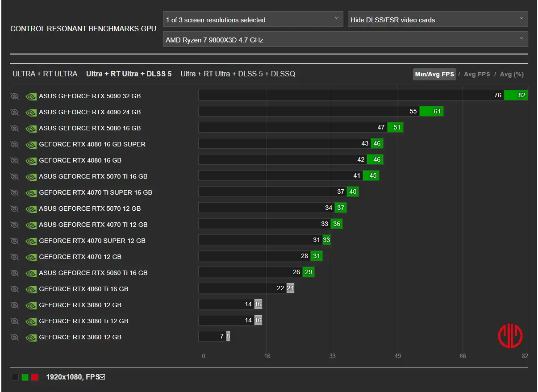Open the AMD Ryzen 7 9800X3D processor dropdown
This screenshot has height=392, width=538.
pos(345,39)
